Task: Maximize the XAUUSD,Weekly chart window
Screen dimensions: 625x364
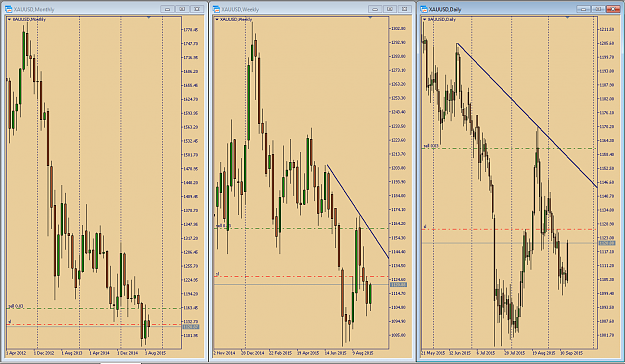Action: [390, 9]
